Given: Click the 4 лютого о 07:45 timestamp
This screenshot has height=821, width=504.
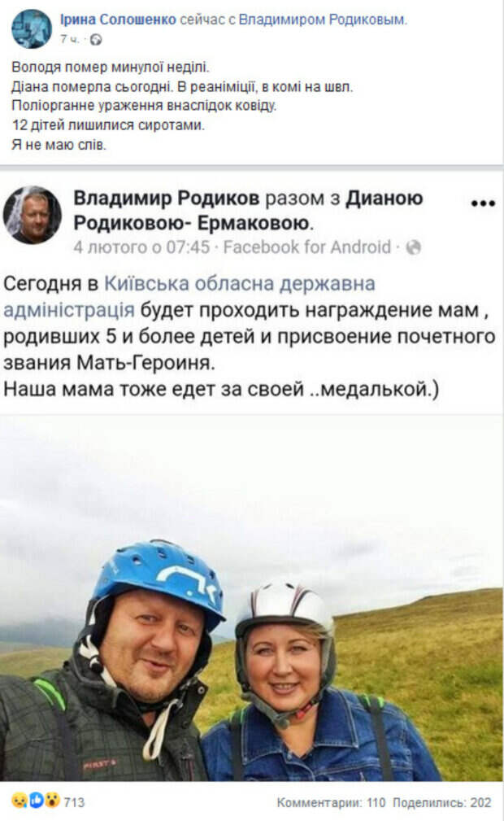Looking at the screenshot, I should click(141, 247).
